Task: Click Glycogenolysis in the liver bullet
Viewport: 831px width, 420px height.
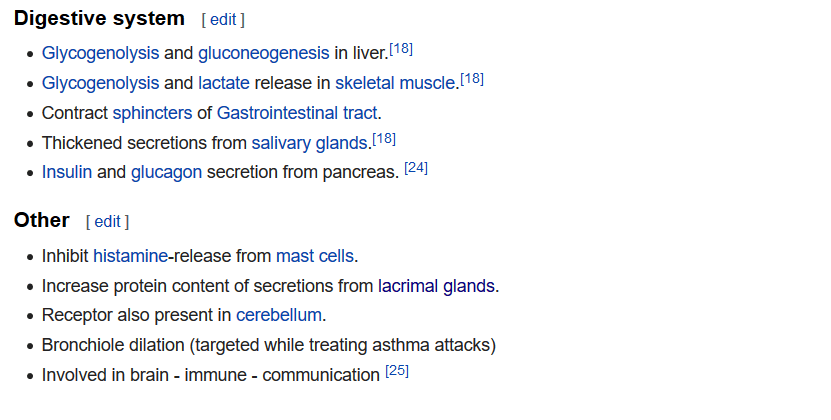Action: point(100,54)
